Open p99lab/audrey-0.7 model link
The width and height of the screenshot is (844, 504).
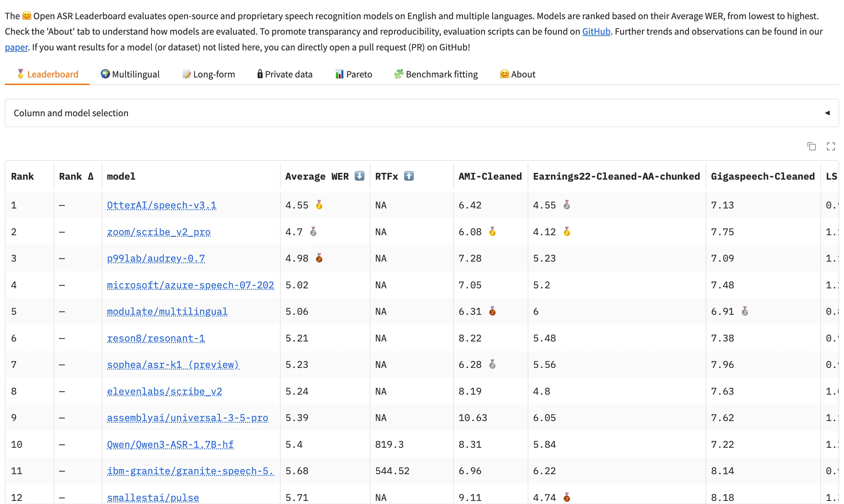156,258
